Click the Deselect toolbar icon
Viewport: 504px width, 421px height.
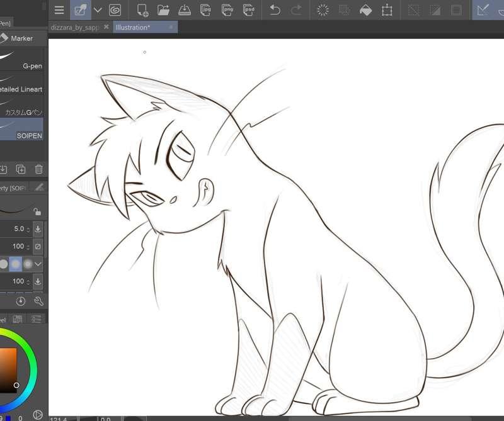tap(414, 10)
